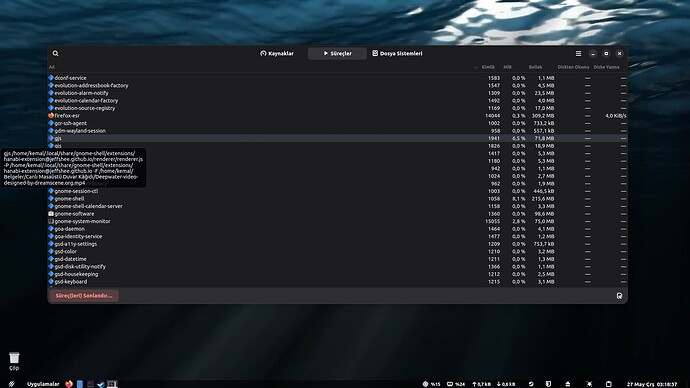Click the gnome-software process icon

[x=51, y=214]
